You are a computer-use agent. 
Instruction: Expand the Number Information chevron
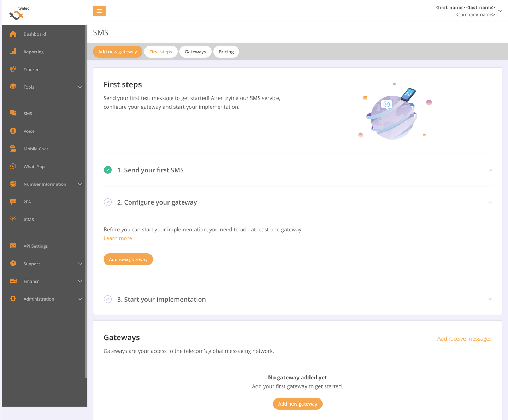[x=80, y=184]
